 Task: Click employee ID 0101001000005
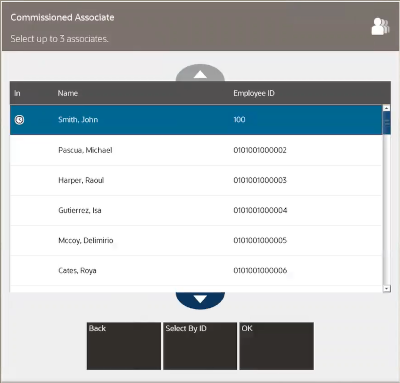[260, 240]
